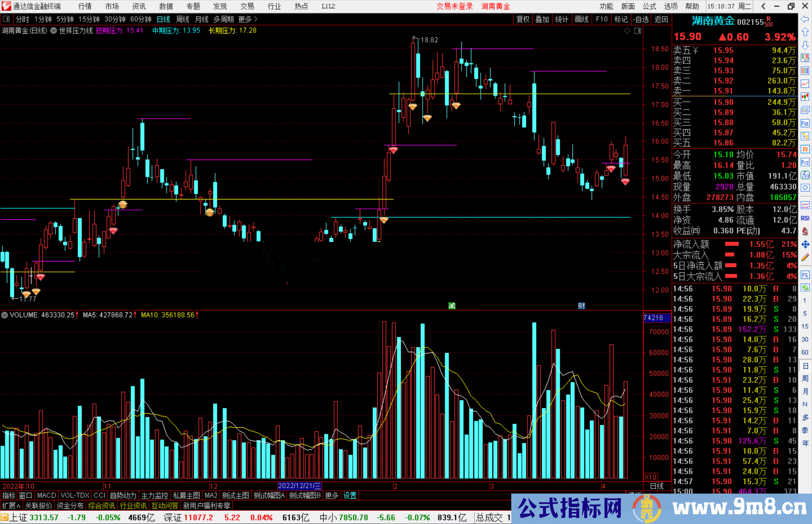Toggle the VOLUME indicator circle button
812x524 pixels.
coord(5,315)
